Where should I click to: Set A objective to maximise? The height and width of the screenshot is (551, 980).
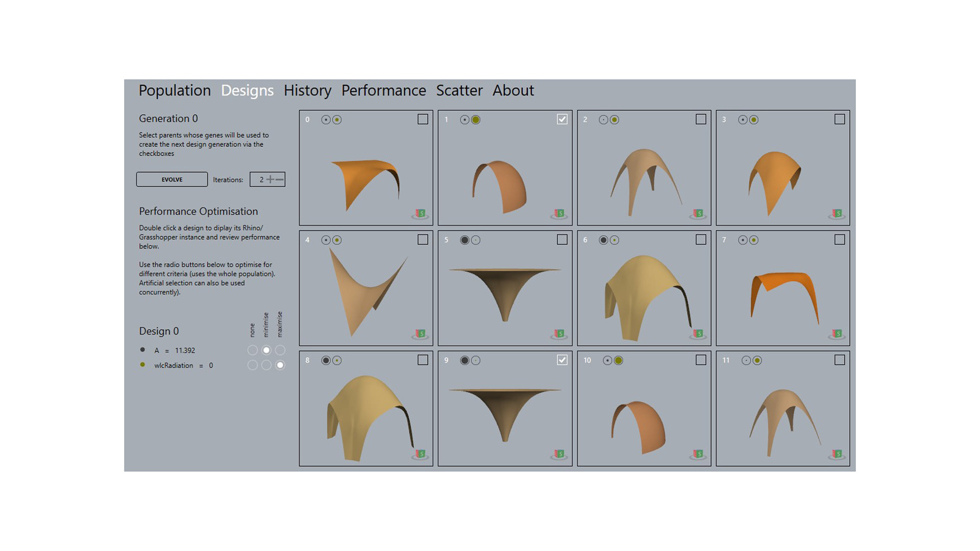[x=280, y=350]
